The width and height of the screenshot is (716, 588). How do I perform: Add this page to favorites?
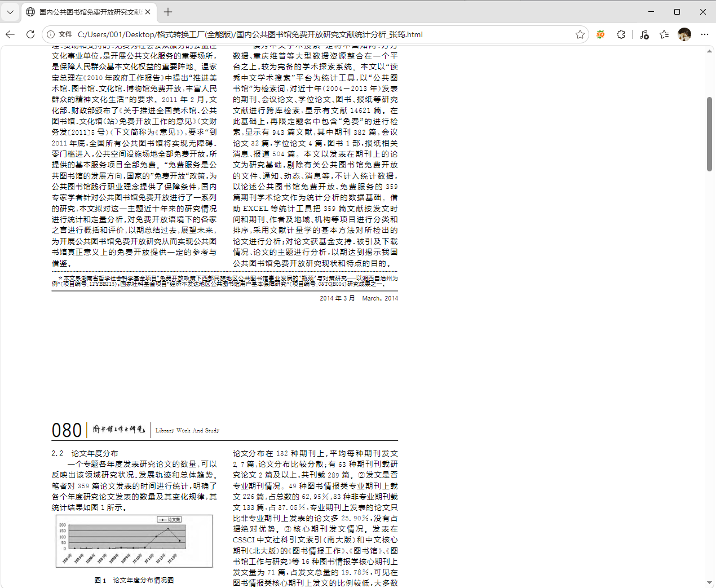(580, 34)
